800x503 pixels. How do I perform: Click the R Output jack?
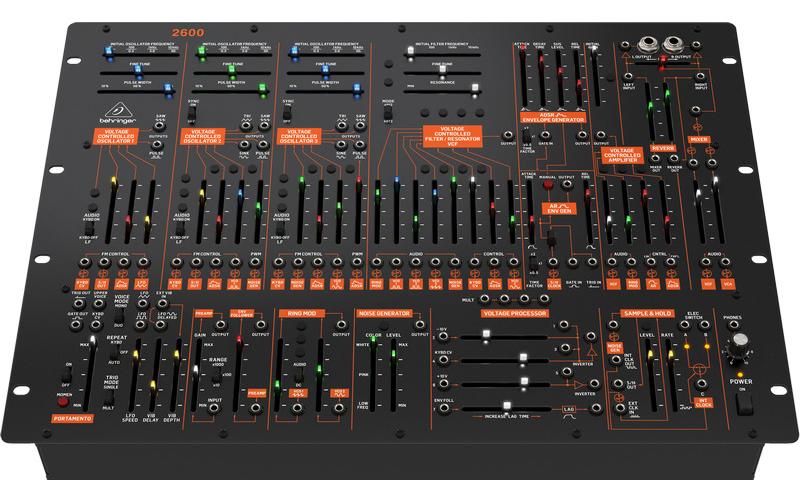(x=673, y=44)
